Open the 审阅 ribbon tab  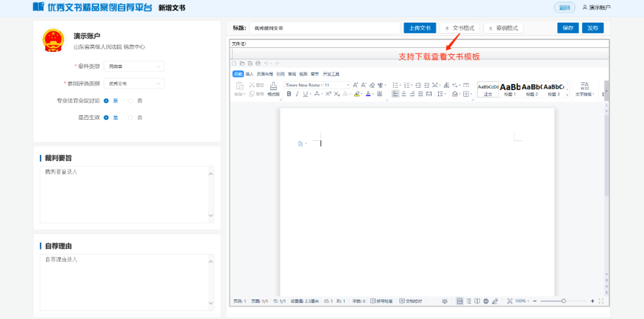coord(292,74)
